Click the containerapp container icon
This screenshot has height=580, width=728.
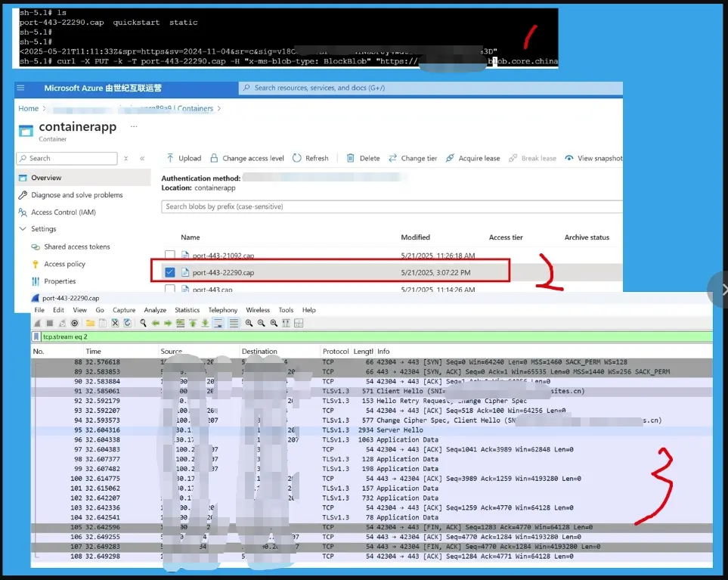pos(26,131)
